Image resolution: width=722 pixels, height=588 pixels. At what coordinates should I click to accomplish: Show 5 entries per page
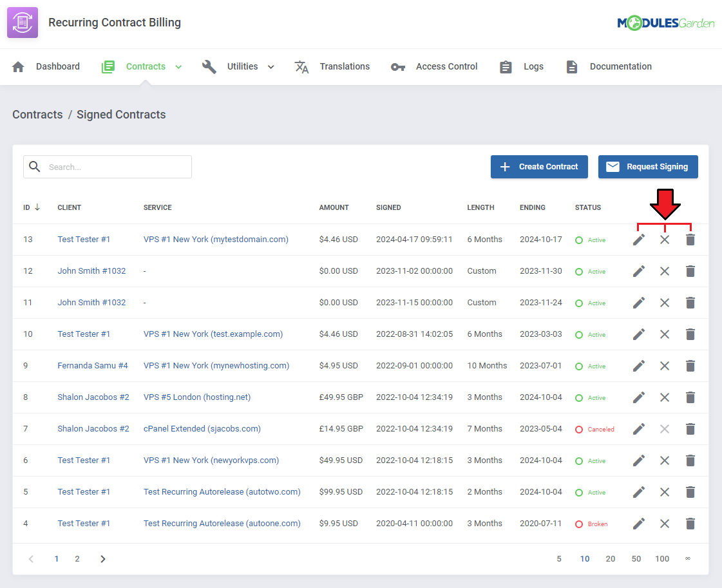click(x=559, y=559)
